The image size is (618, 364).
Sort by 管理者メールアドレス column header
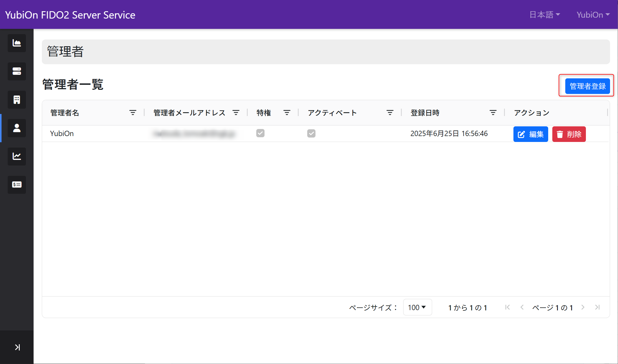coord(189,113)
